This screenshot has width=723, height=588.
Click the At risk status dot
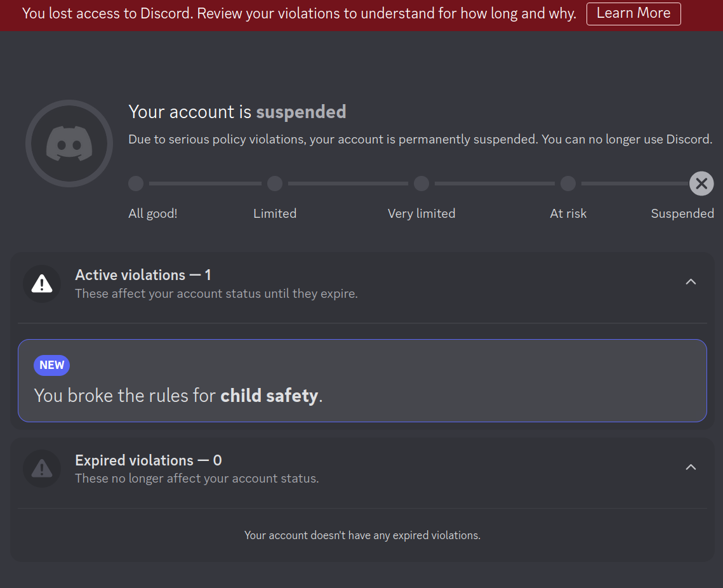coord(568,184)
